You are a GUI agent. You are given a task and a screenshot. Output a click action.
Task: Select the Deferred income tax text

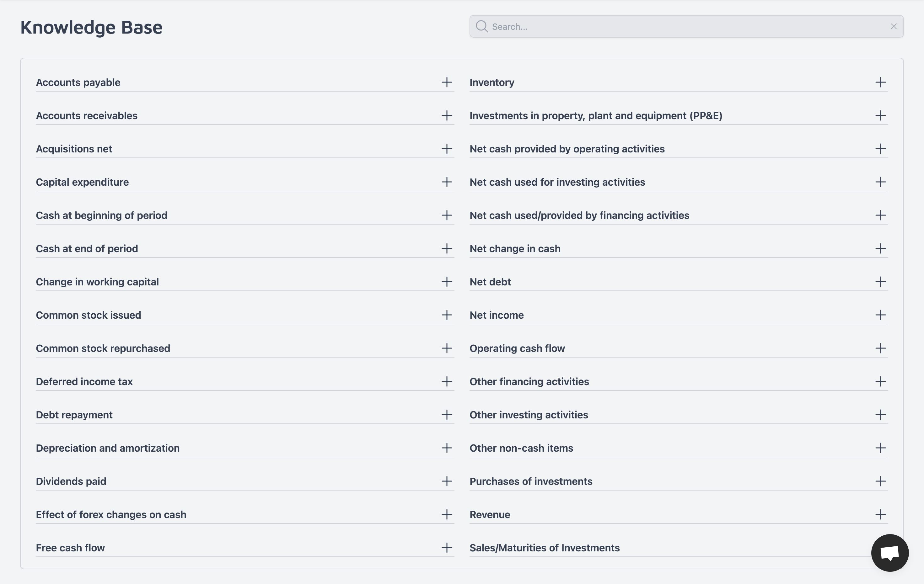(84, 381)
